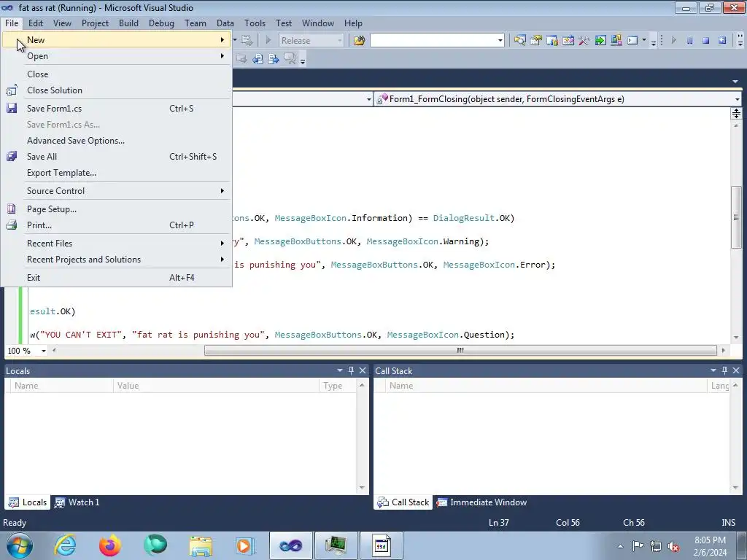Open the Toolbox wrench icon

pos(584,41)
